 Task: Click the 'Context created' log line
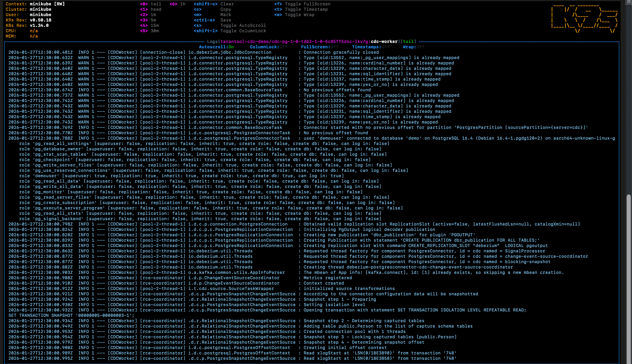tap(176, 283)
